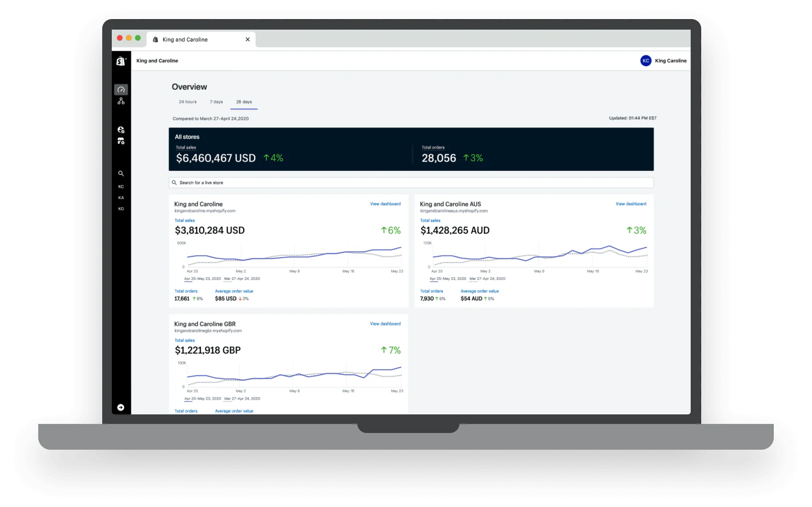
Task: Click kingandcaroline.myshopify.com store URL
Action: click(205, 211)
